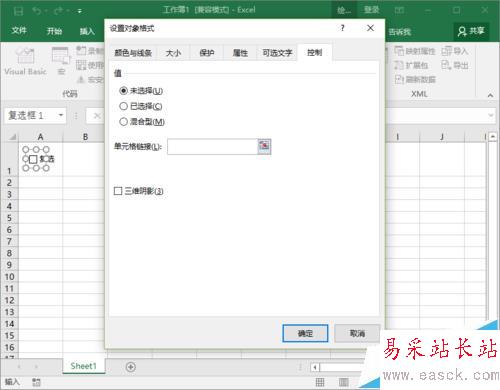Viewport: 500px width, 390px height.
Task: Select column B header
Action: 85,137
